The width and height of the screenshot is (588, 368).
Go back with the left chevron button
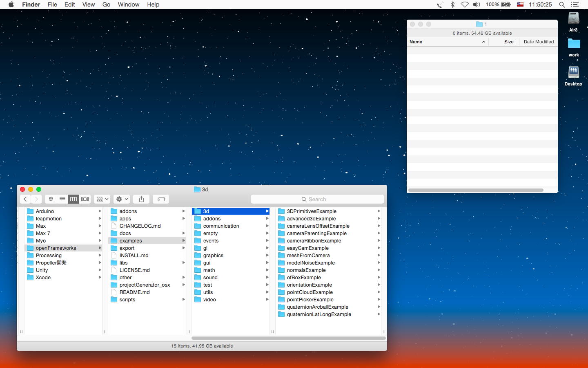(25, 199)
